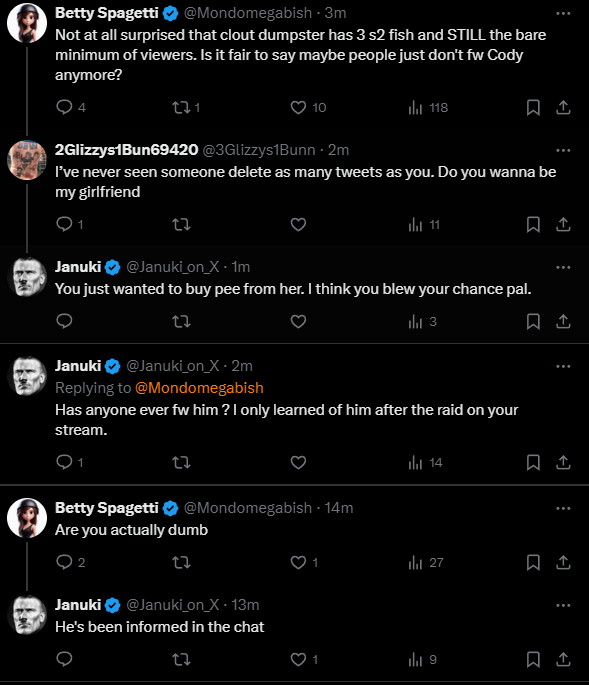View analytics on 'Are you actually dumb' tweet
The height and width of the screenshot is (685, 589).
[426, 563]
